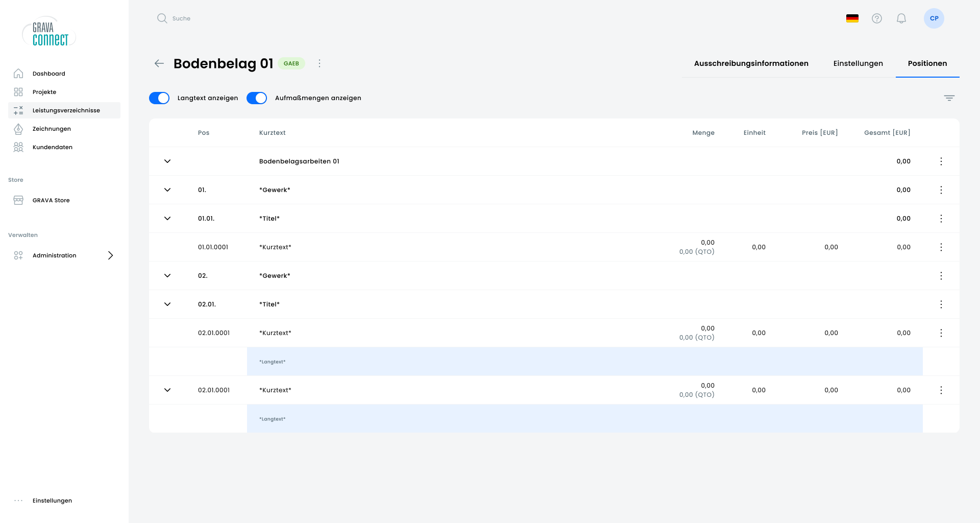Open the help question mark icon
The width and height of the screenshot is (980, 523).
tap(877, 18)
